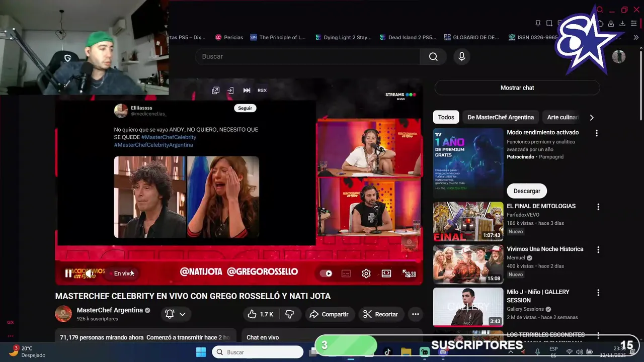Open File Explorer from the taskbar

point(406,352)
